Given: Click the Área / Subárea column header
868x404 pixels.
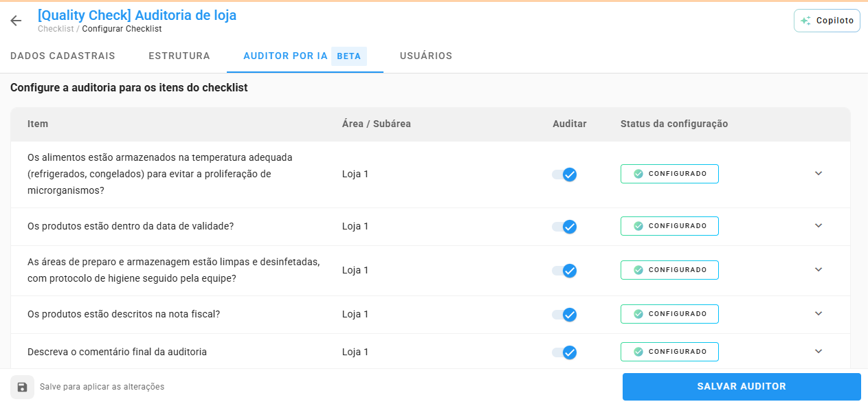Looking at the screenshot, I should 377,124.
